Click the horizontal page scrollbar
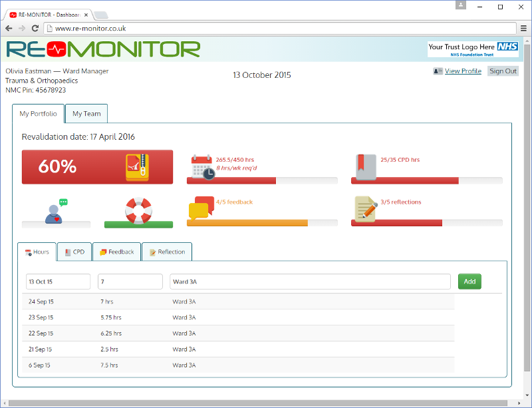Image resolution: width=532 pixels, height=408 pixels. click(258, 403)
